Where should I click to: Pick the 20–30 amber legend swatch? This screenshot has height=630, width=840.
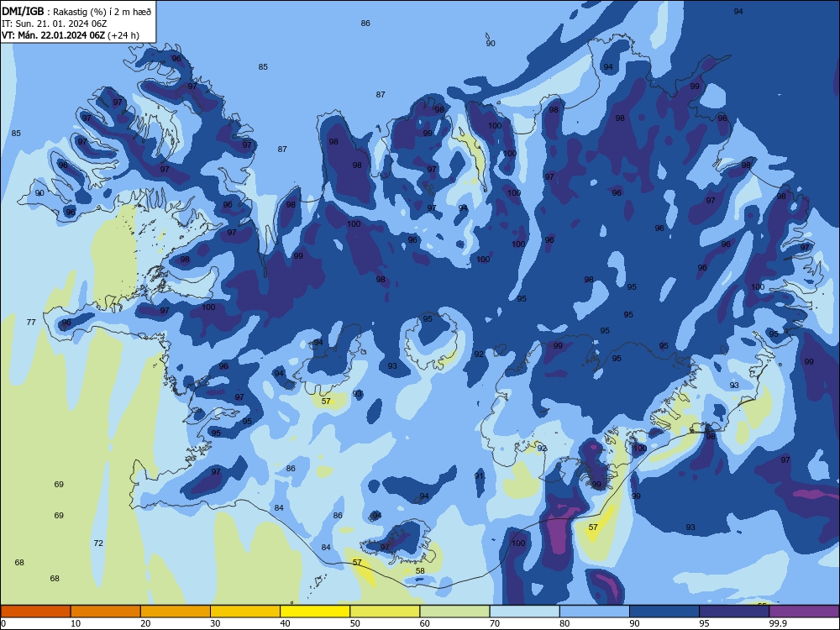[x=176, y=612]
